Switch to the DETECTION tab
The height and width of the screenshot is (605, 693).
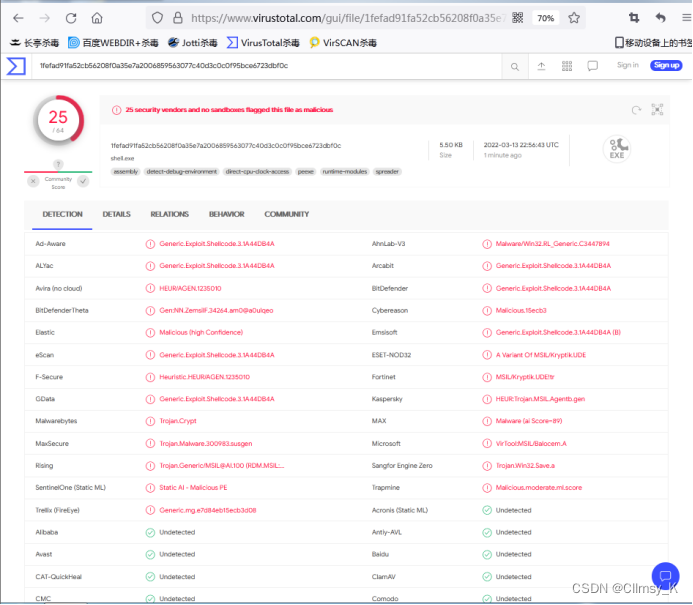(x=62, y=214)
